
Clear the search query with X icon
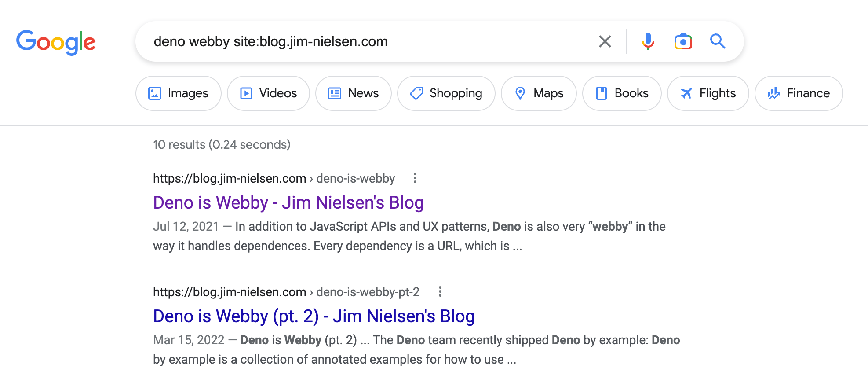coord(605,41)
